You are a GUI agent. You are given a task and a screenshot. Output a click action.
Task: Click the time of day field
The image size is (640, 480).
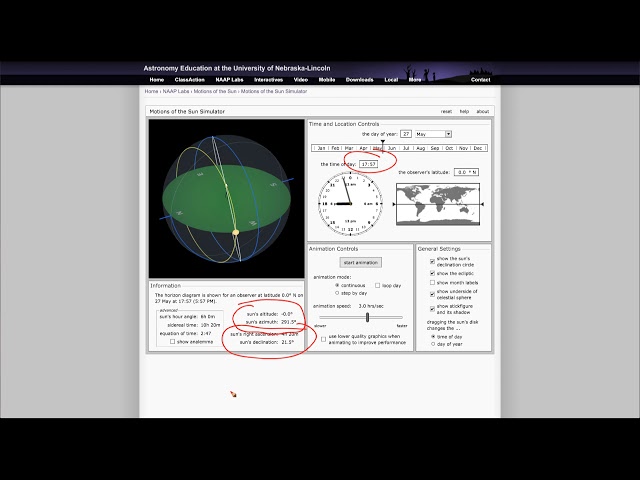pos(369,164)
